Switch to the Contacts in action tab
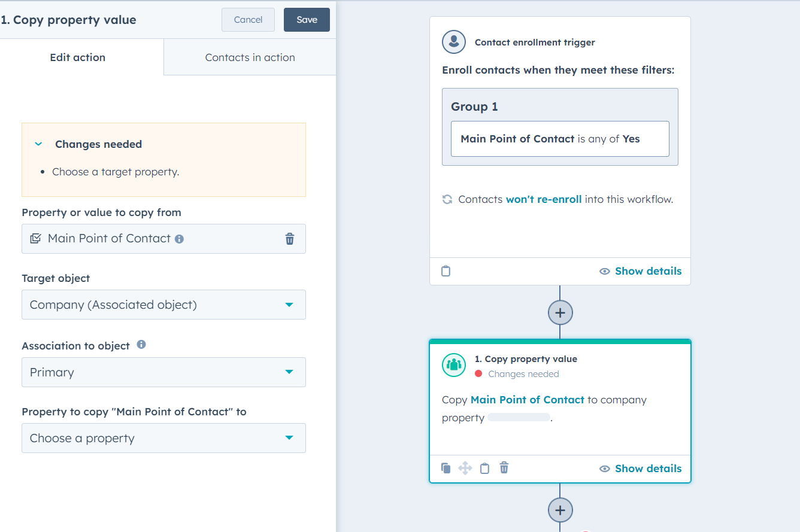This screenshot has width=800, height=532. (250, 57)
